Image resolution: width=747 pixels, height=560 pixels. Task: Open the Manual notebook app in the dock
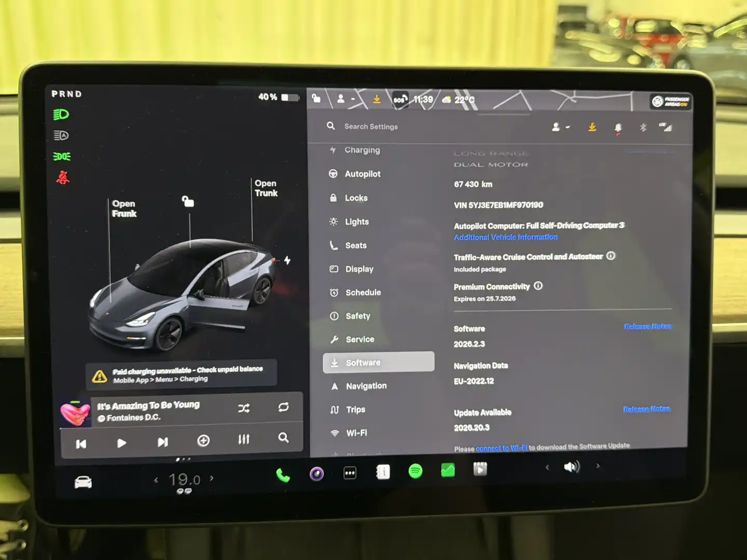[x=383, y=472]
